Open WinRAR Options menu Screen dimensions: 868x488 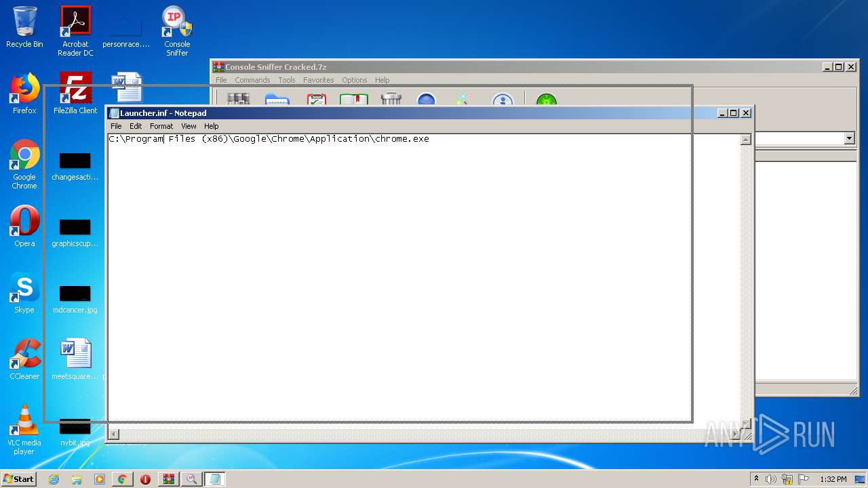(354, 80)
